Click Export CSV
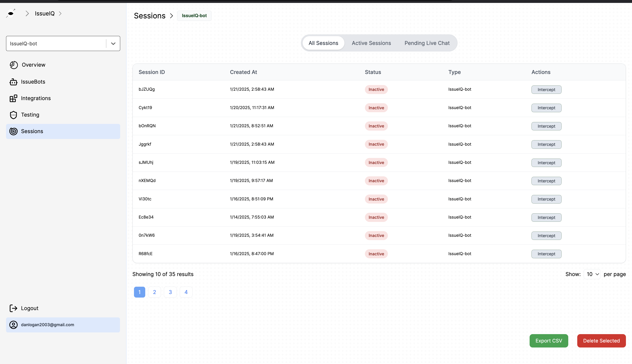This screenshot has width=632, height=364. click(x=548, y=341)
